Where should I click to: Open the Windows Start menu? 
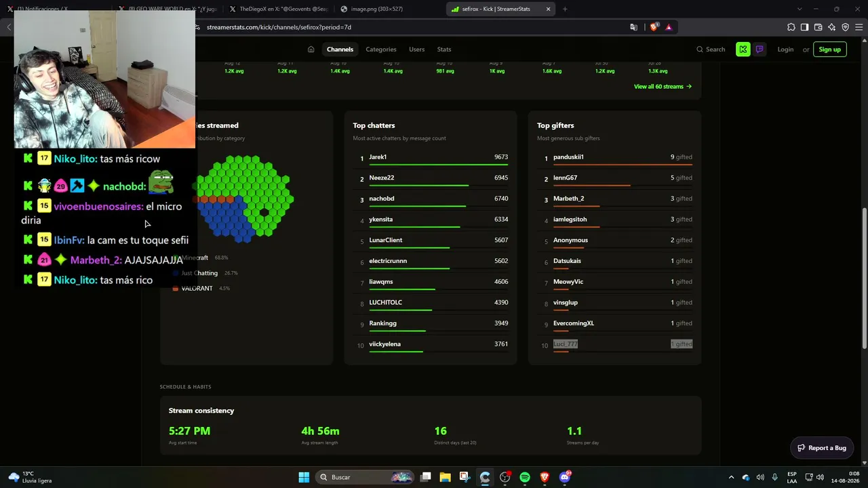(304, 477)
